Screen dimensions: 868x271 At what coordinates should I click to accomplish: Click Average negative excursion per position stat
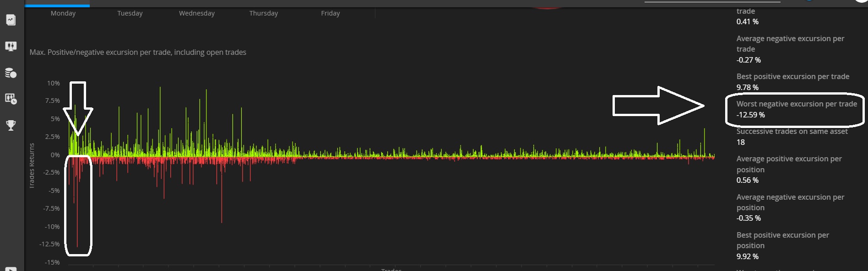pyautogui.click(x=790, y=207)
